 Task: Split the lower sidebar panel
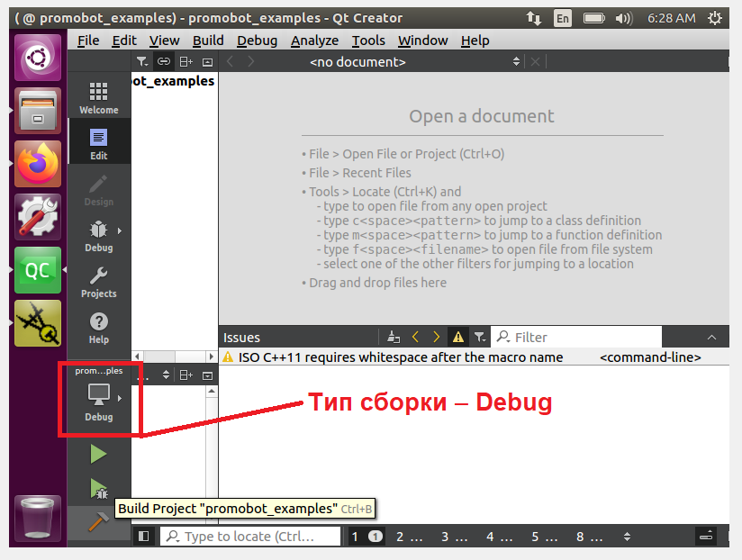coord(186,375)
